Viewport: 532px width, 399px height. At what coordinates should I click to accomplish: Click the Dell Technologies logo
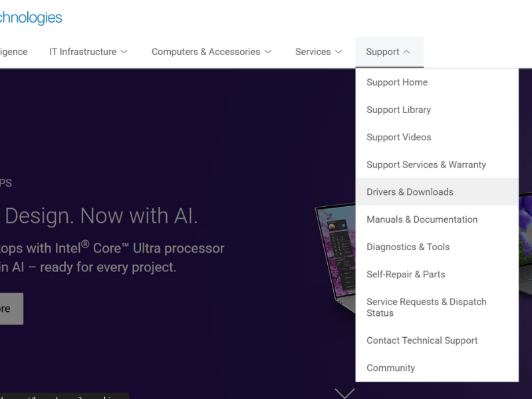pos(30,18)
